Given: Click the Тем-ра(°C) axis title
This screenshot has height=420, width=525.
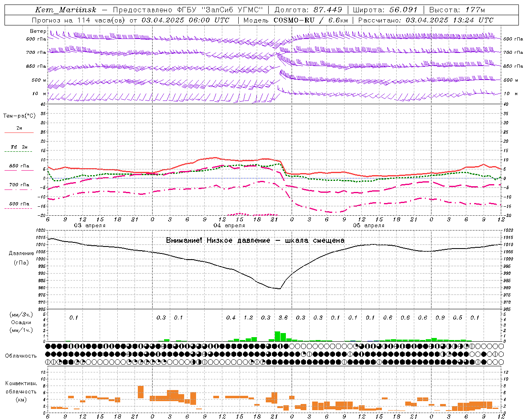Looking at the screenshot, I should click(x=19, y=116).
